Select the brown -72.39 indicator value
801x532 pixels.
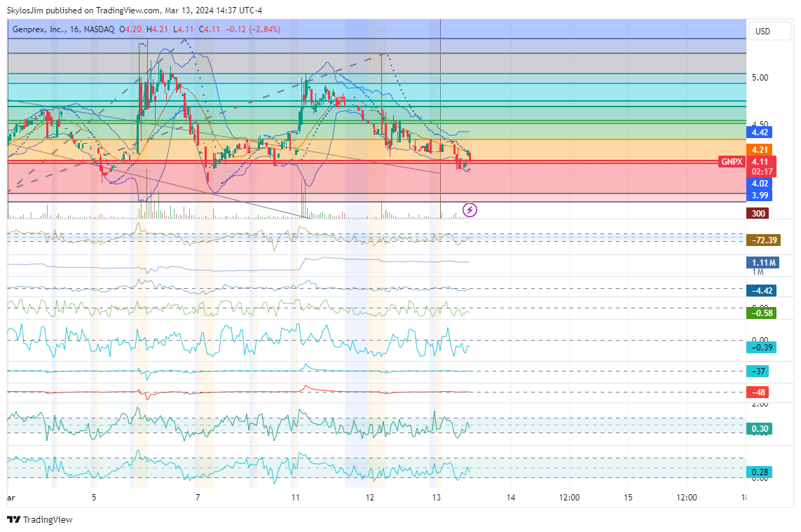(x=763, y=240)
